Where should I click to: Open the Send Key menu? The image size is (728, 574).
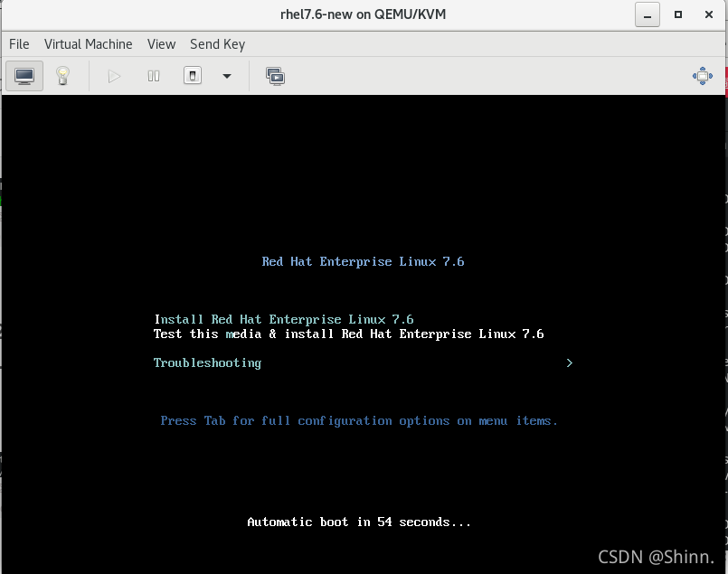[x=217, y=44]
